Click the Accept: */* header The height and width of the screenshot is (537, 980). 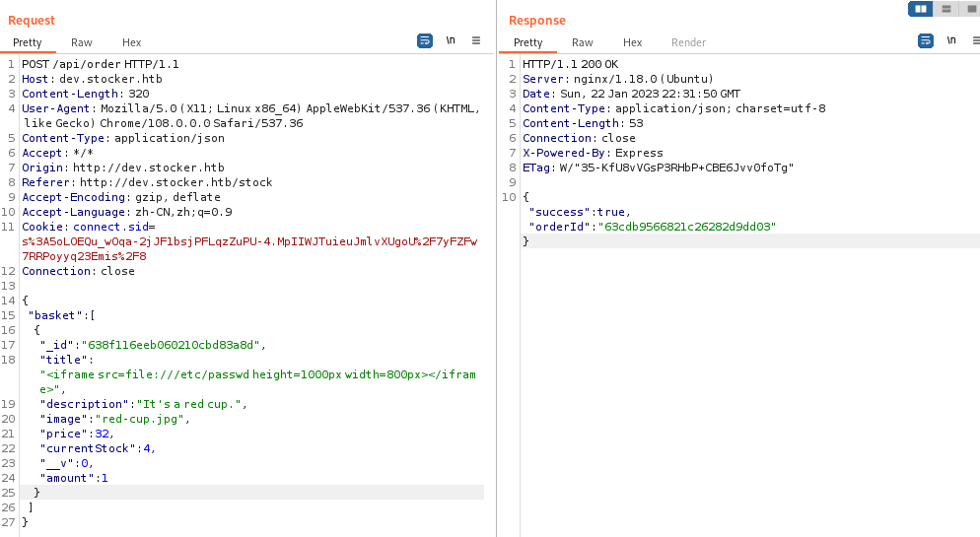(57, 153)
